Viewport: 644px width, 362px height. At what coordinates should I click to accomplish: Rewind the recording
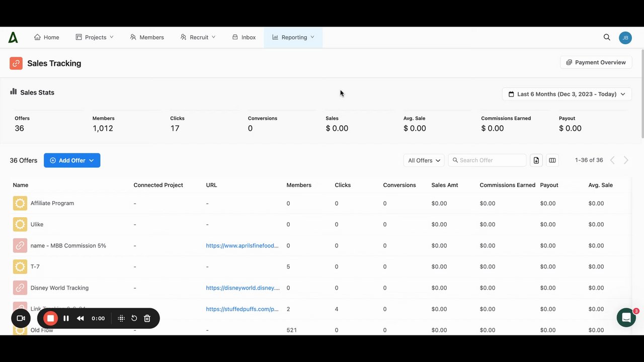point(80,318)
